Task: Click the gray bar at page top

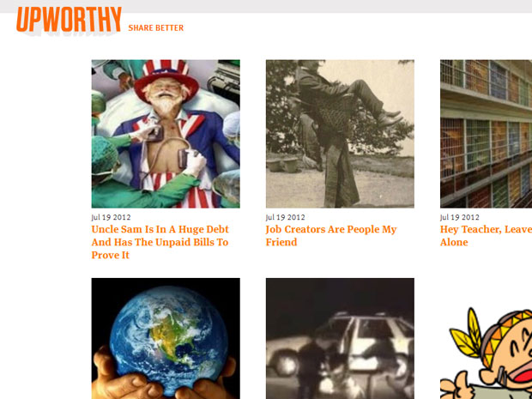Action: pos(266,6)
